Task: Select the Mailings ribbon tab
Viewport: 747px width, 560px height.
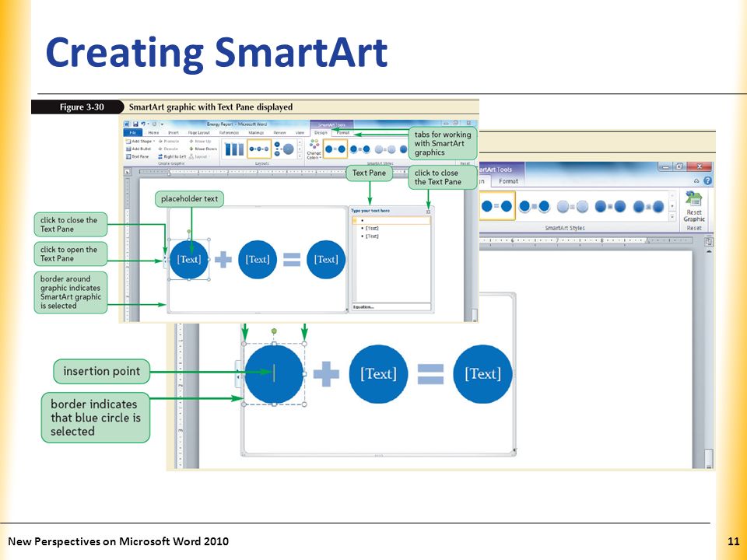Action: [256, 133]
